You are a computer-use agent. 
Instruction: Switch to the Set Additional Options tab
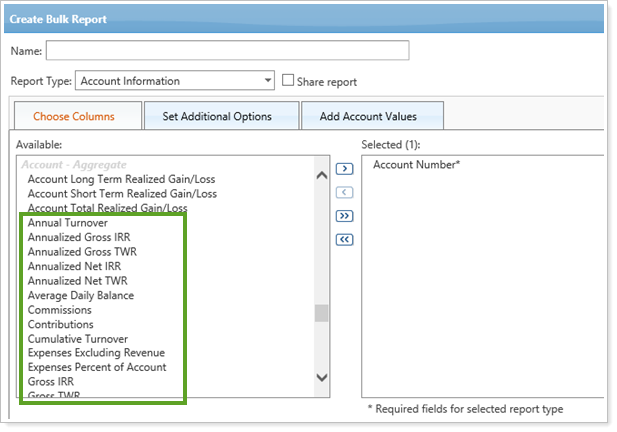click(217, 116)
